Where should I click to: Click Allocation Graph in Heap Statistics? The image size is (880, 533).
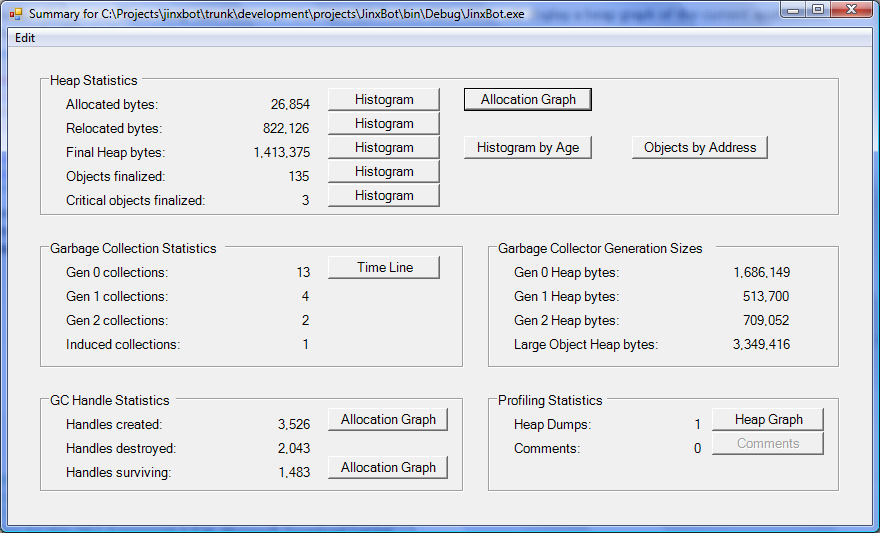pos(528,100)
